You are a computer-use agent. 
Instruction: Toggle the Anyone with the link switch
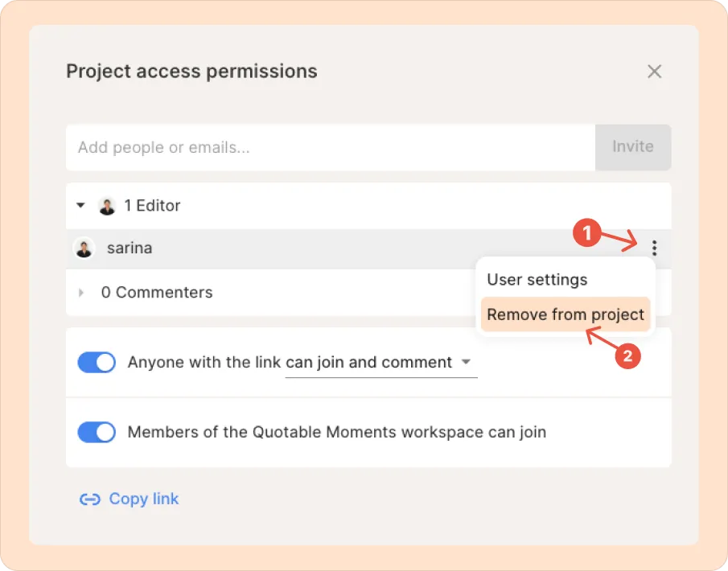tap(97, 363)
